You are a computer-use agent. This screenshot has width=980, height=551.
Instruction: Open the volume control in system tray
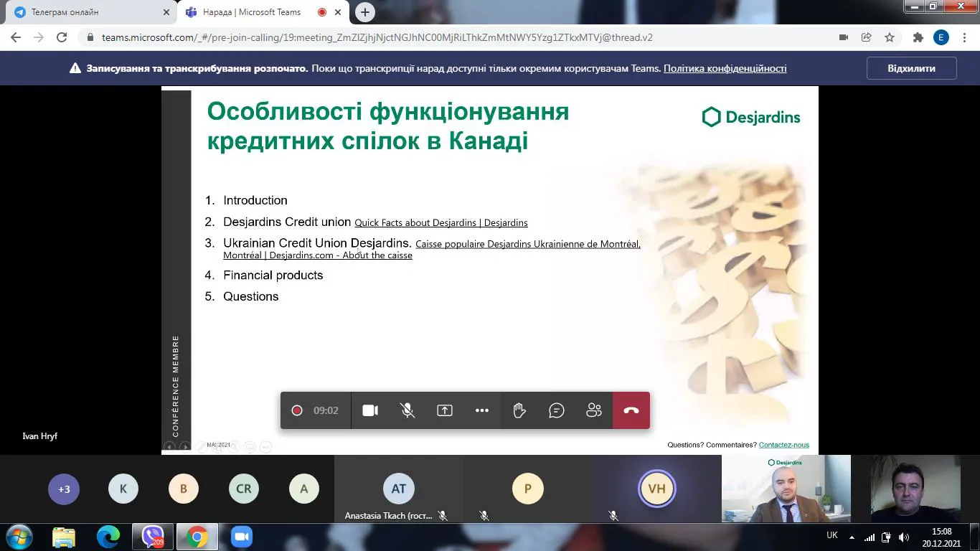904,537
